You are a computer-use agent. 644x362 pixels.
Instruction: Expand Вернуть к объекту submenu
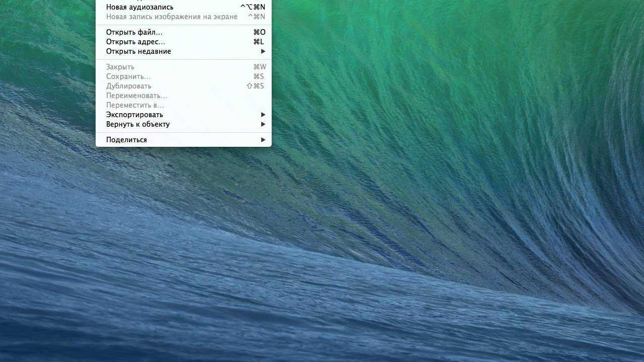coord(184,124)
